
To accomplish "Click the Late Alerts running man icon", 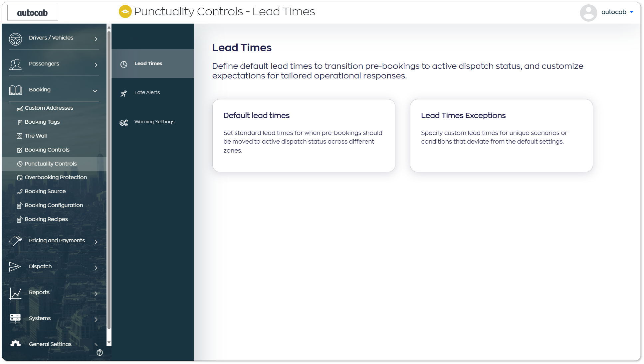I will [123, 93].
